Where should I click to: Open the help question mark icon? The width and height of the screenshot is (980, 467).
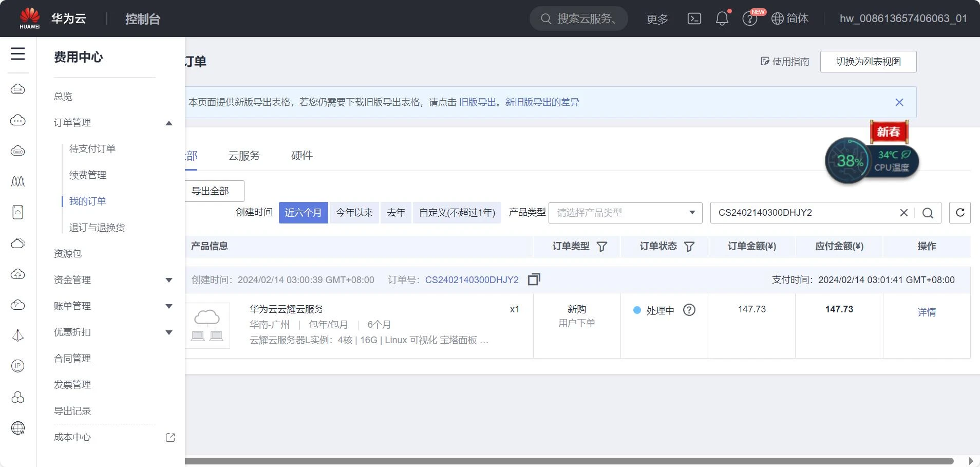point(749,20)
